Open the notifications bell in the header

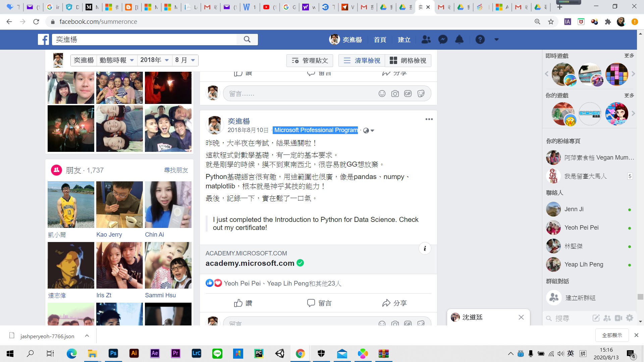[459, 40]
